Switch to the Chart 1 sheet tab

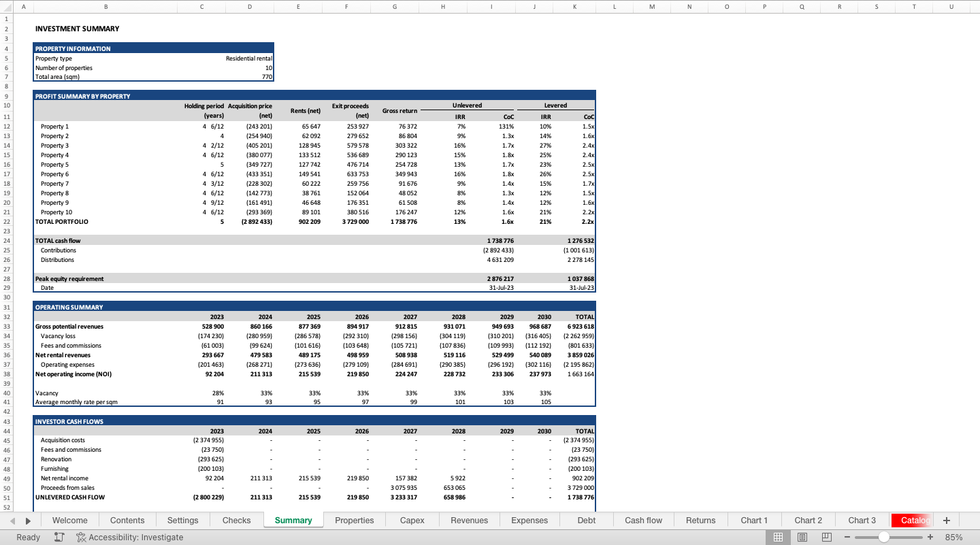(754, 521)
